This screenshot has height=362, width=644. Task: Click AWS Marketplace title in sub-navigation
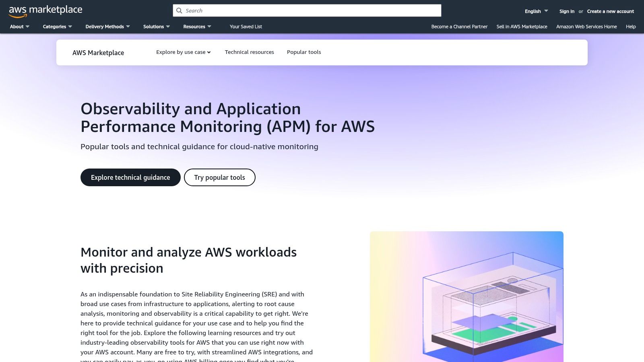click(98, 53)
